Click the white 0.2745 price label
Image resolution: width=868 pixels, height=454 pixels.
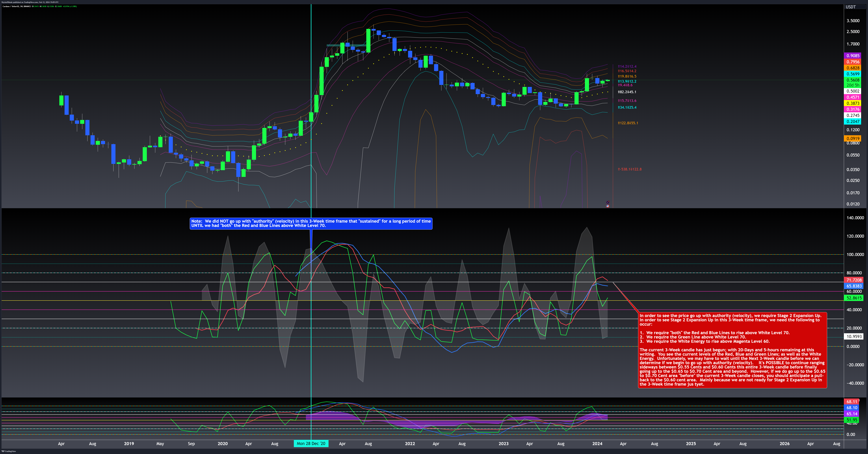click(853, 115)
